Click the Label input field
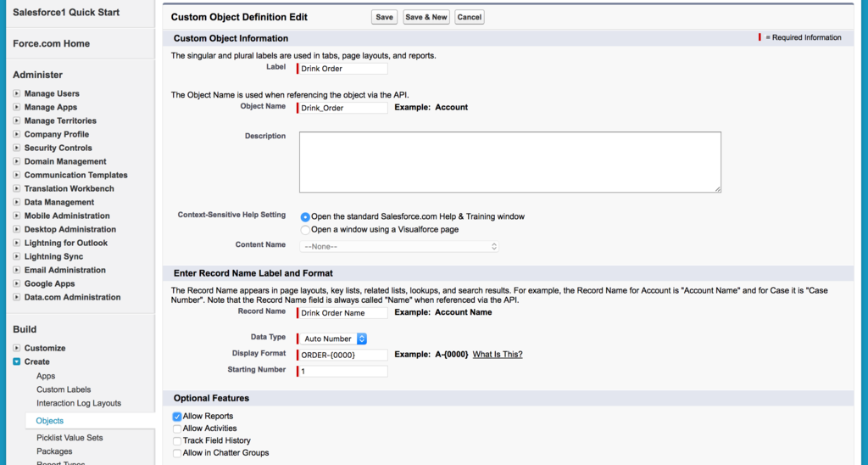This screenshot has width=868, height=465. coord(342,69)
